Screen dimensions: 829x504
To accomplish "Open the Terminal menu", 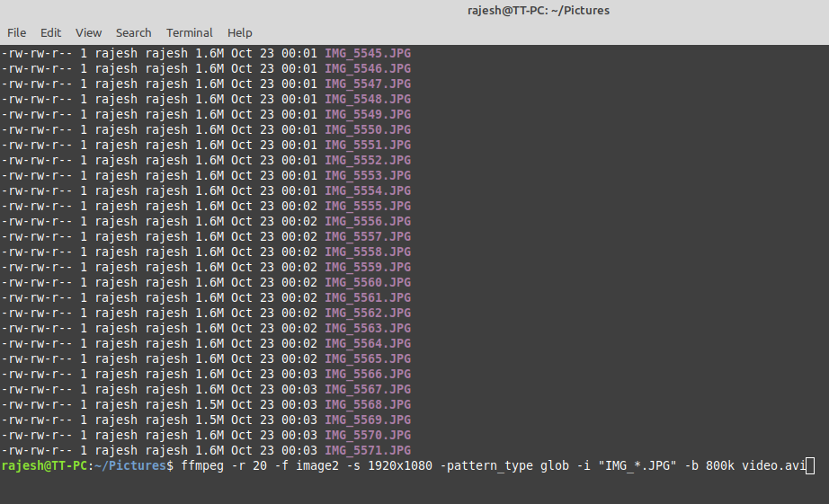I will [x=190, y=32].
